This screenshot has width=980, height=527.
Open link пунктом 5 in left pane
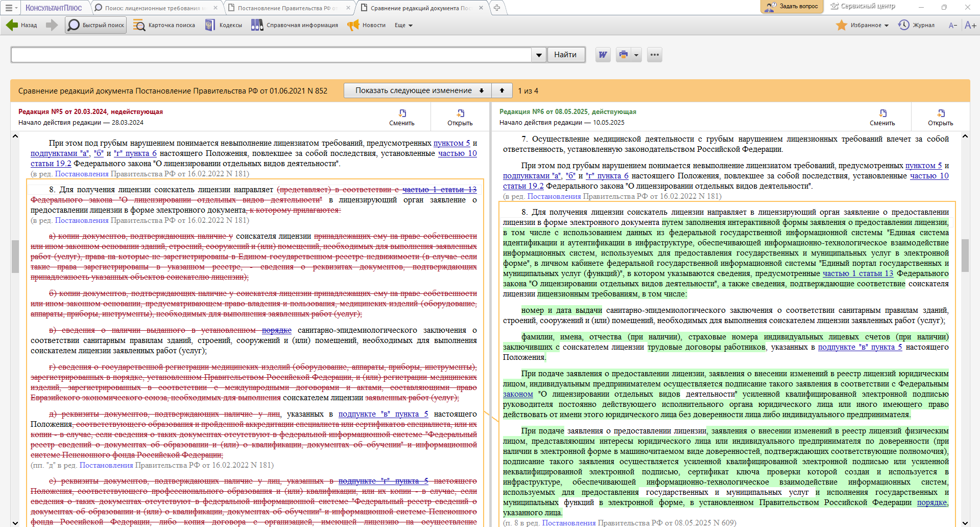452,143
